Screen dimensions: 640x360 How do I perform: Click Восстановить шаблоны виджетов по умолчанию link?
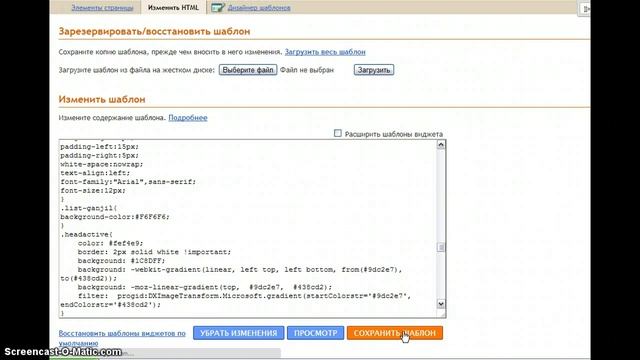click(x=122, y=338)
